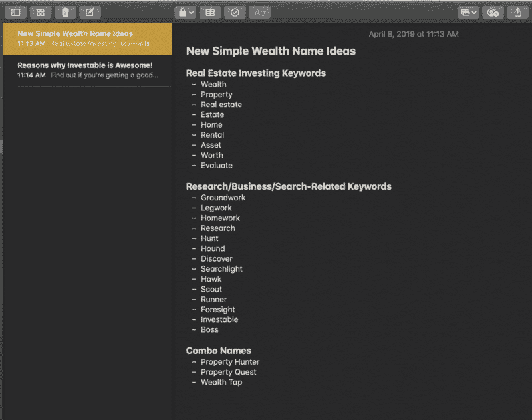Click the note date April 8, 2019
The image size is (532, 420).
point(414,34)
